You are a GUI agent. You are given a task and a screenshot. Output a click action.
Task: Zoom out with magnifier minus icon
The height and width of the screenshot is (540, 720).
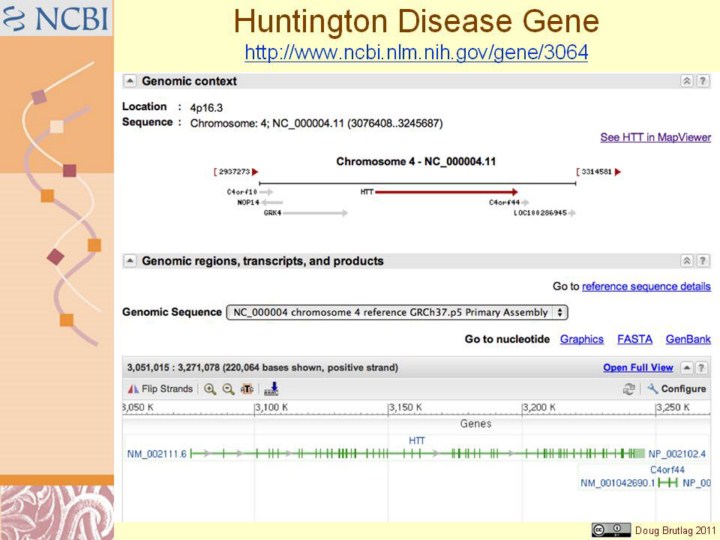(x=228, y=389)
